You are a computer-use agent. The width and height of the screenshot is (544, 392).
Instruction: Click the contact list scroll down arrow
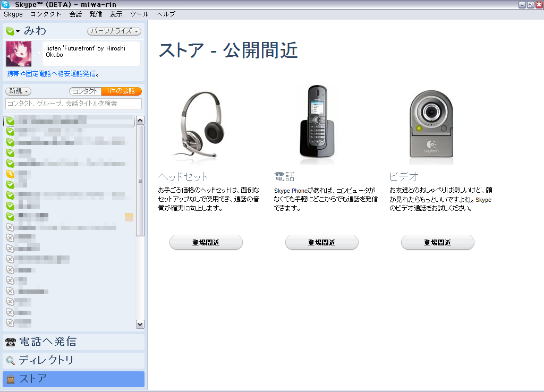[140, 323]
